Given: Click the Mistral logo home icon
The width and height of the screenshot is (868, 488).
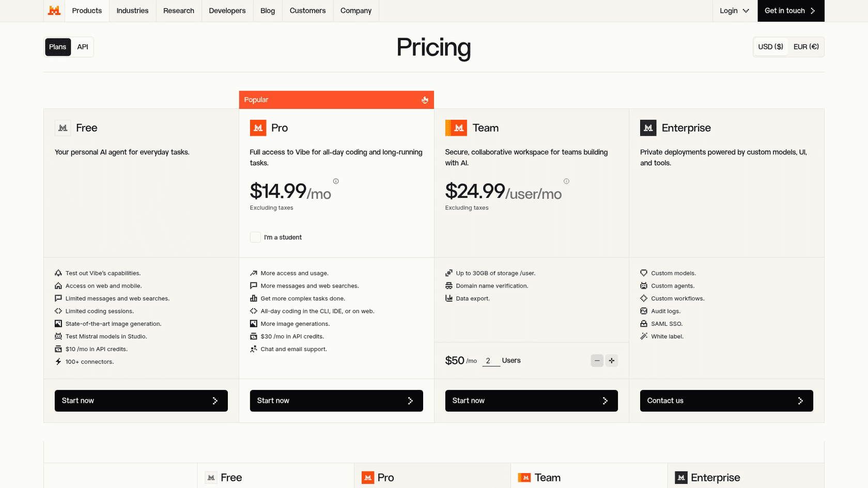Looking at the screenshot, I should point(54,10).
